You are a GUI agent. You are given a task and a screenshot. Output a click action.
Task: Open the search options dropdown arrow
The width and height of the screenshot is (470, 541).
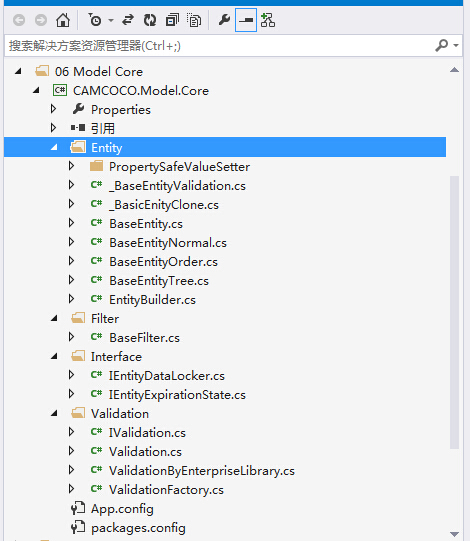(x=456, y=45)
